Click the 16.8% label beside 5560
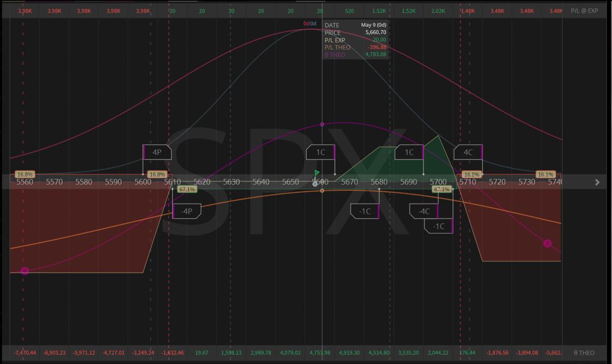The width and height of the screenshot is (612, 364). tap(25, 174)
